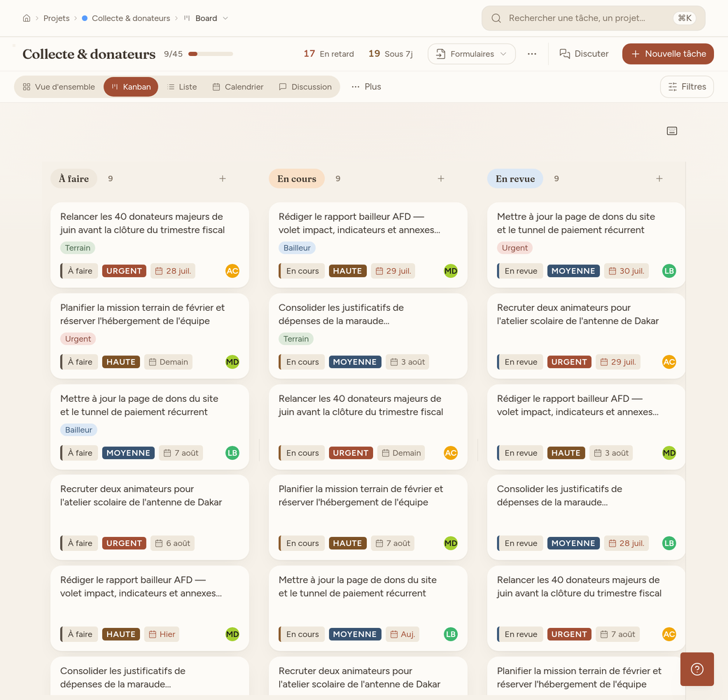Open status À faire on the URGENT 28 juil. card
The width and height of the screenshot is (728, 700).
[x=79, y=271]
